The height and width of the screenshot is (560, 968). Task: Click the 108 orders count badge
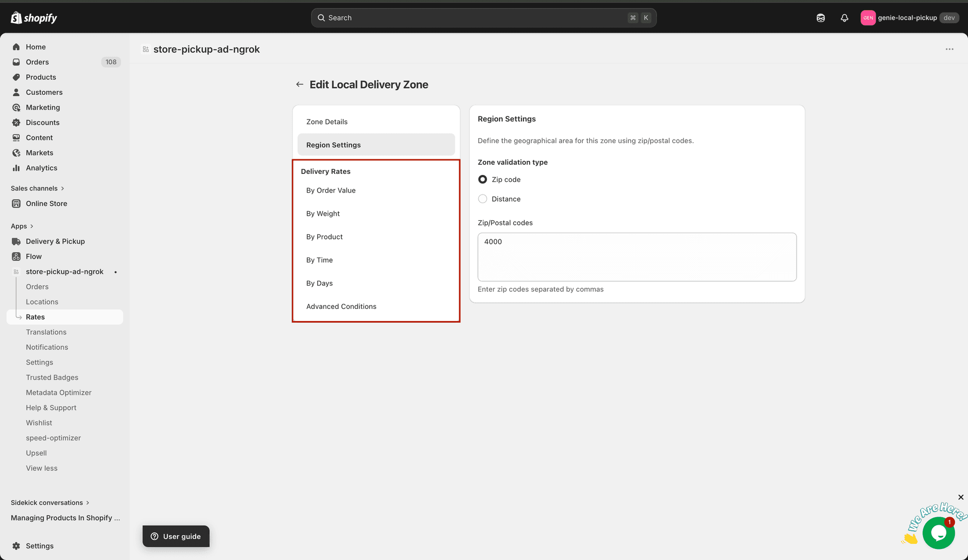pyautogui.click(x=111, y=62)
